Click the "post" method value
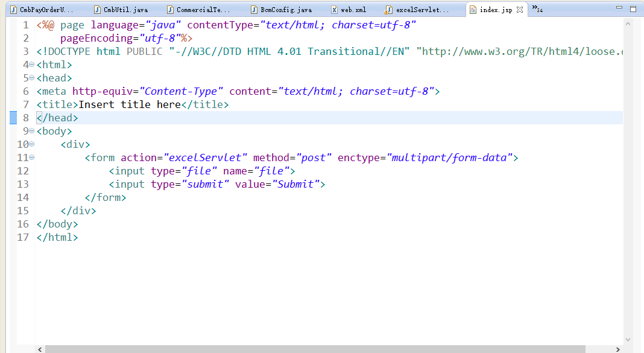This screenshot has height=353, width=644. tap(314, 157)
